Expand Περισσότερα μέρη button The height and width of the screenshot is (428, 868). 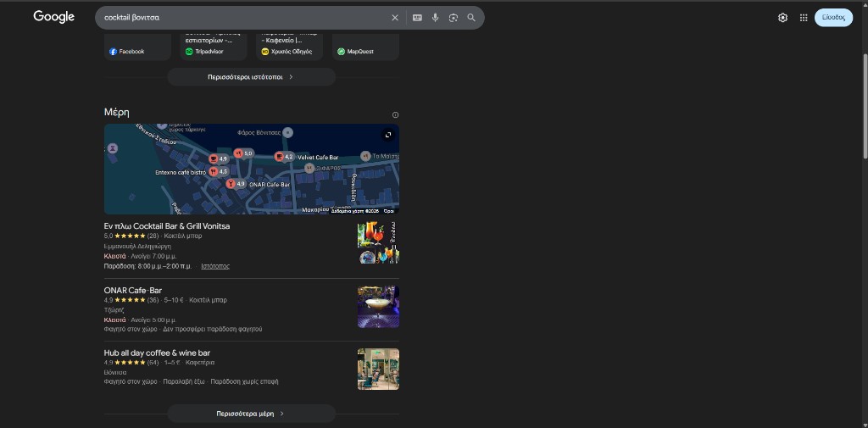coord(251,414)
